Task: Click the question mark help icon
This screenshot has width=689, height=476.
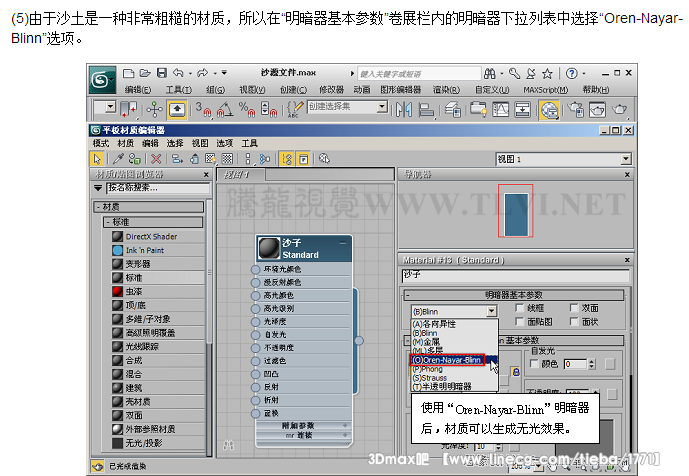Action: point(571,73)
